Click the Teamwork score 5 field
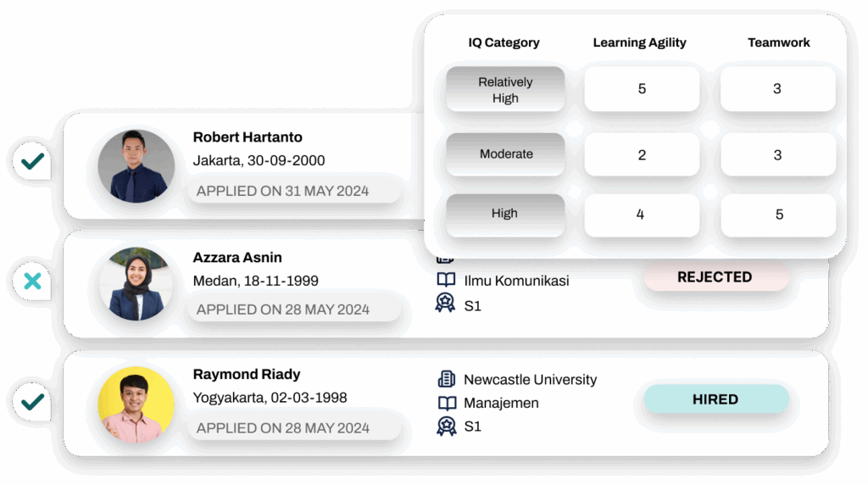 [x=778, y=215]
